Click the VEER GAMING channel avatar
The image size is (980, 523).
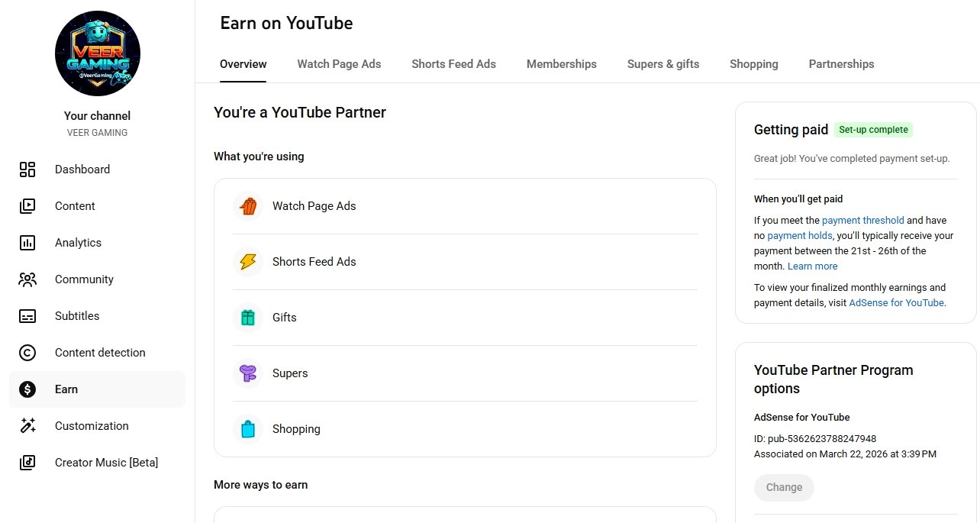98,53
